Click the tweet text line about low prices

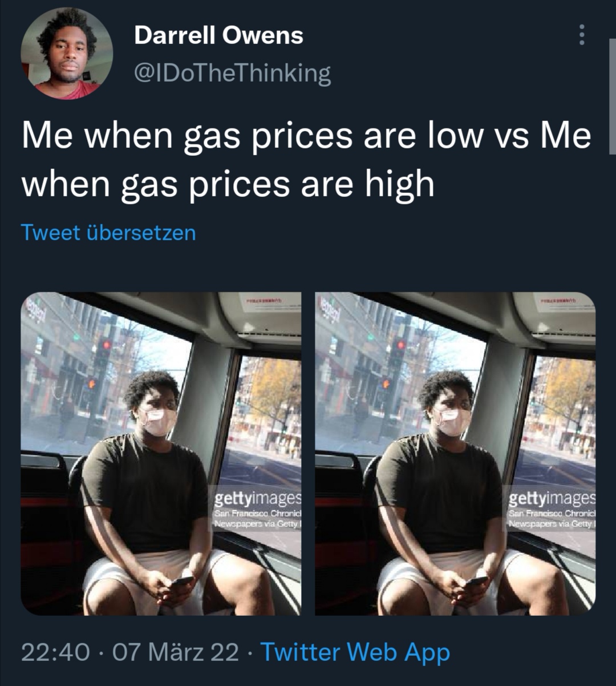306,136
